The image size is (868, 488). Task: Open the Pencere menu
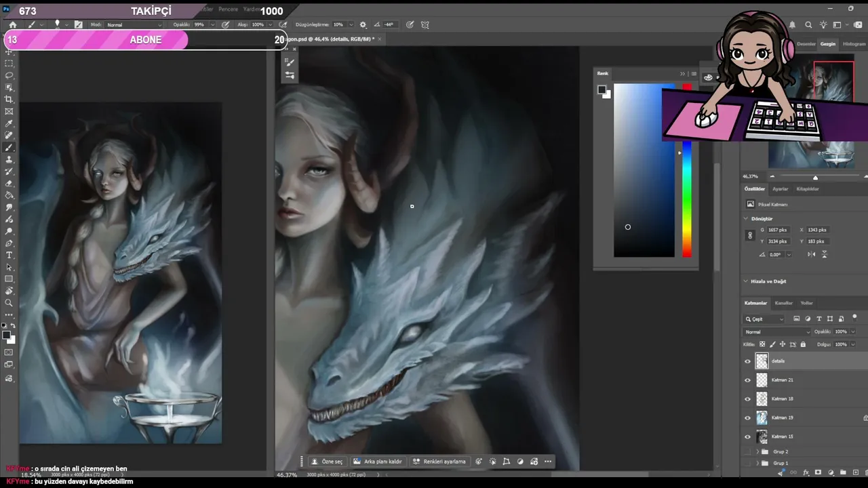(x=228, y=9)
